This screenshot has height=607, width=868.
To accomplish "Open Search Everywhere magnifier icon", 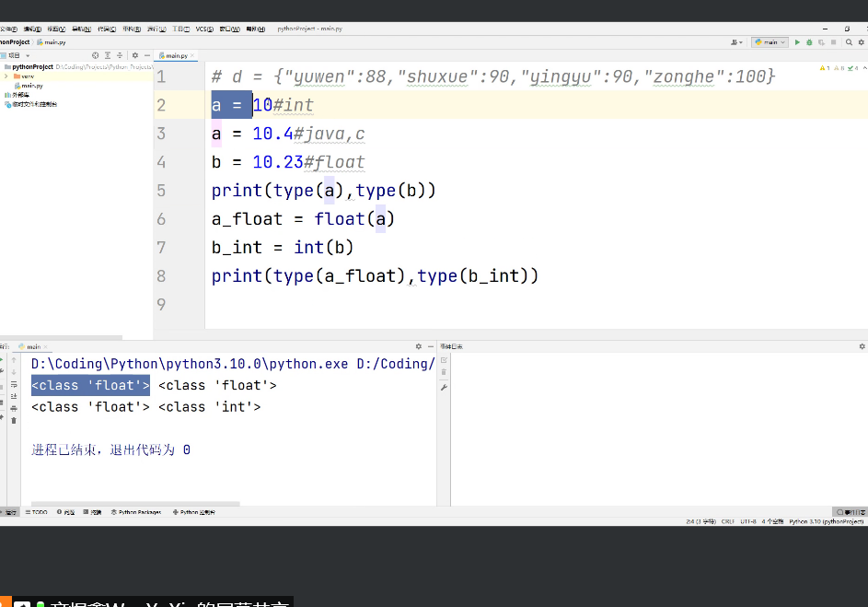I will 850,42.
